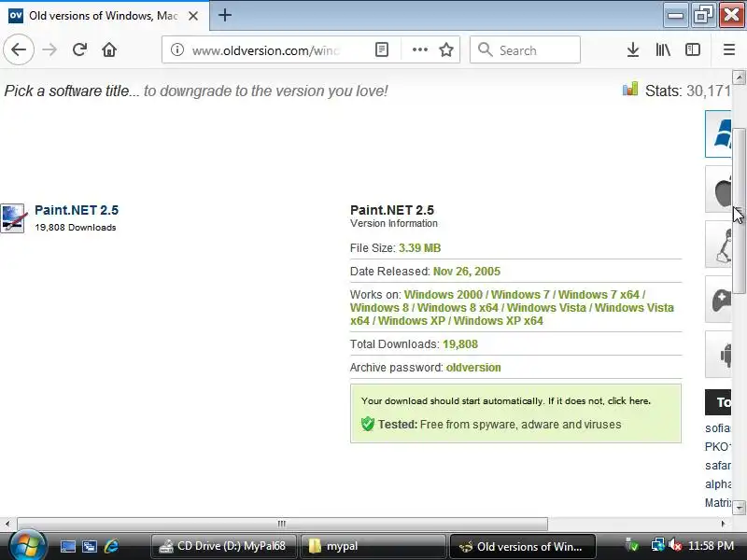Click the green Tested shield icon
The image size is (747, 560).
[367, 424]
